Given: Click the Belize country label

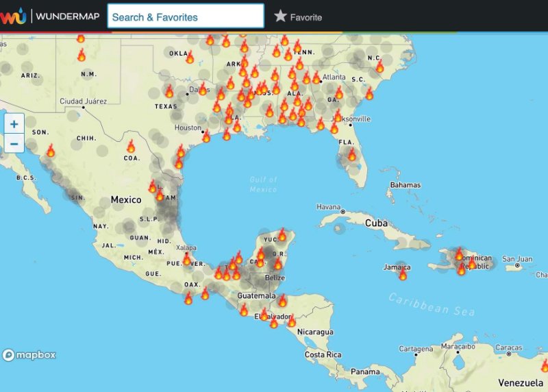Looking at the screenshot, I should [275, 278].
